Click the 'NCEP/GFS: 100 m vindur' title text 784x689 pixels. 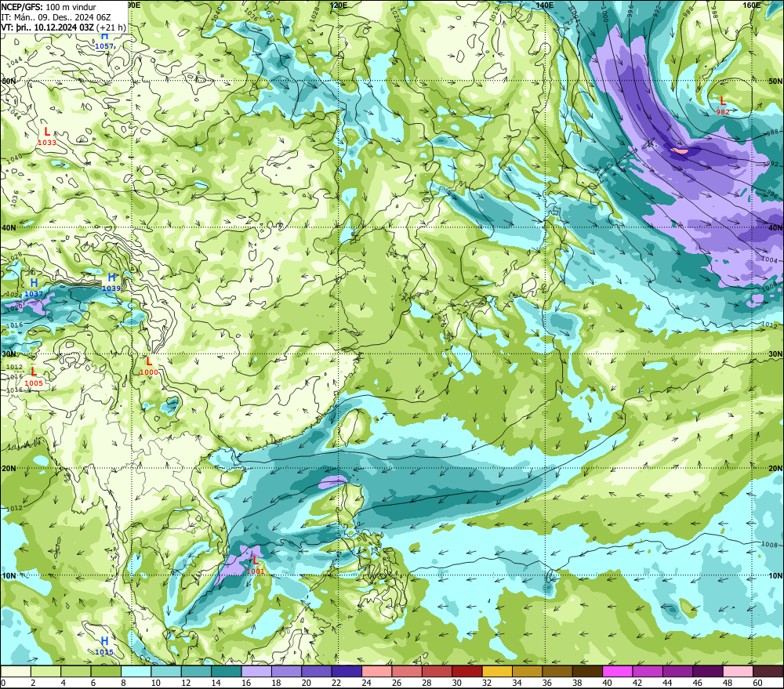pos(49,7)
